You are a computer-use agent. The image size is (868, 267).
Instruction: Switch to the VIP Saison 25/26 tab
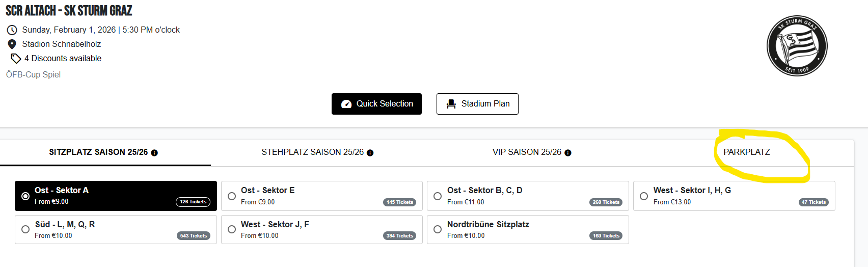coord(527,152)
